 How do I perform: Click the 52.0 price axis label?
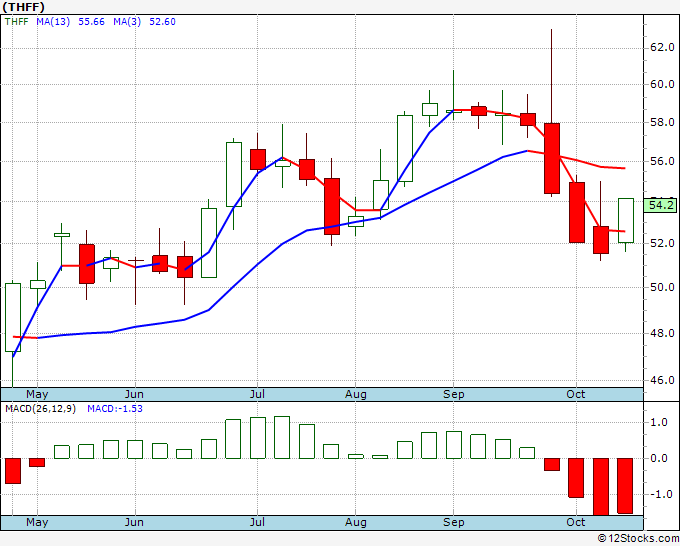click(662, 243)
